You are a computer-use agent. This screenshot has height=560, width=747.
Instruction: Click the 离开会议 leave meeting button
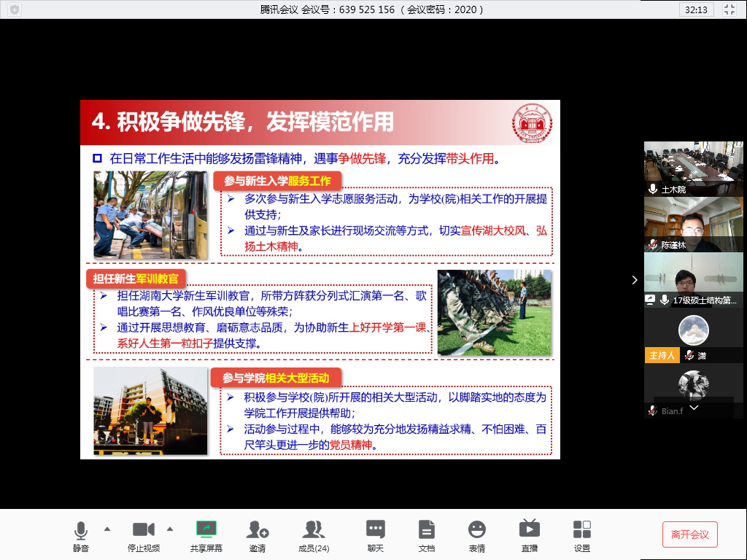689,534
